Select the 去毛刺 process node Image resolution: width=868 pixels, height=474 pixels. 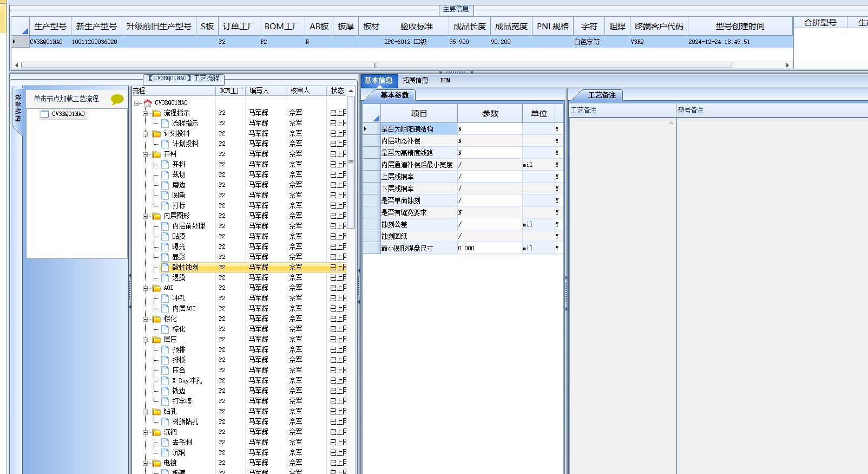182,442
